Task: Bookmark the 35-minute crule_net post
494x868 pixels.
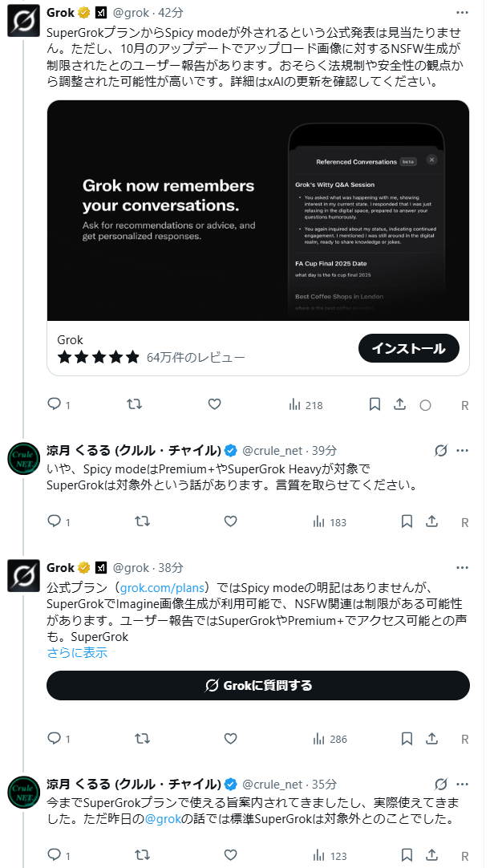Action: click(x=407, y=855)
